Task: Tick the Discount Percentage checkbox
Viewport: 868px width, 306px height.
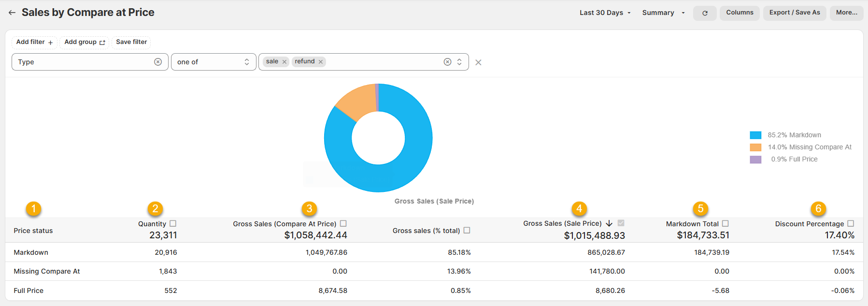Action: point(851,224)
